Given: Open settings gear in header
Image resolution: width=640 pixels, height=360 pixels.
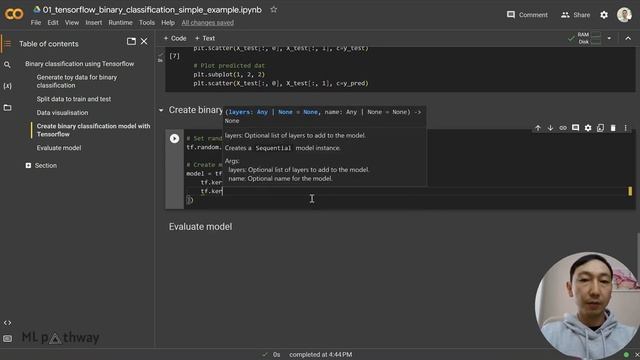Looking at the screenshot, I should tap(604, 15).
